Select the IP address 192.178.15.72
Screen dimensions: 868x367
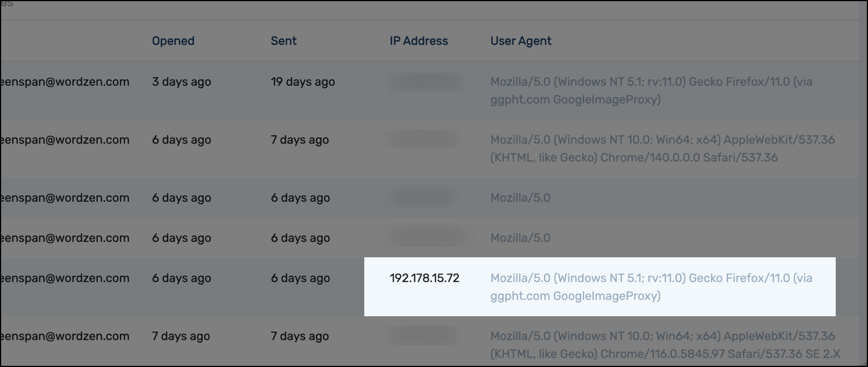point(424,278)
